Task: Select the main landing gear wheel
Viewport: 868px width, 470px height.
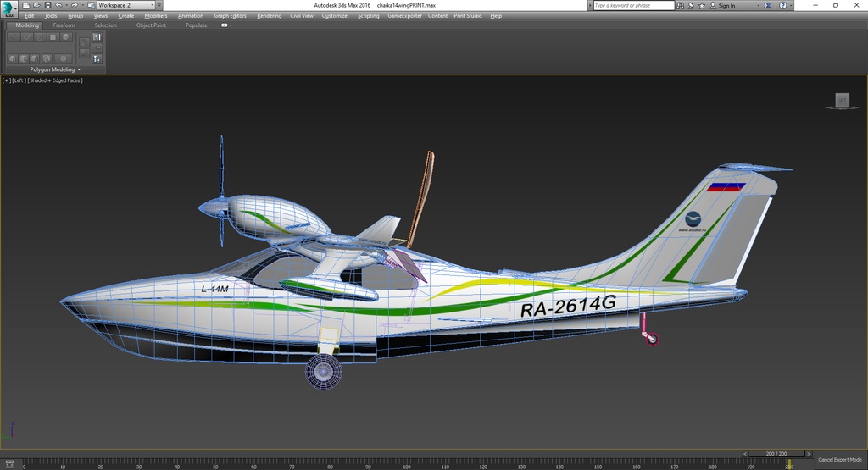Action: coord(323,371)
